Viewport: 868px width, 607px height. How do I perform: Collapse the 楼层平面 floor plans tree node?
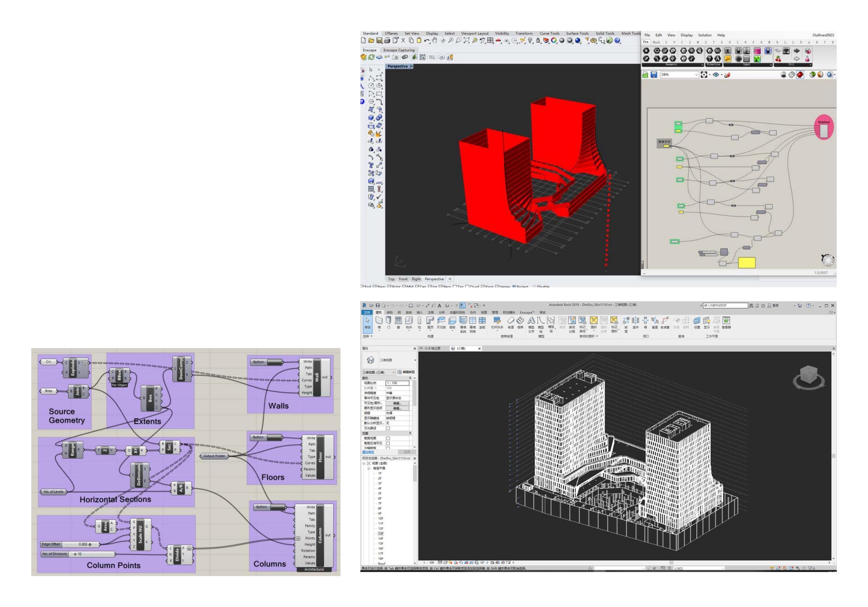368,468
